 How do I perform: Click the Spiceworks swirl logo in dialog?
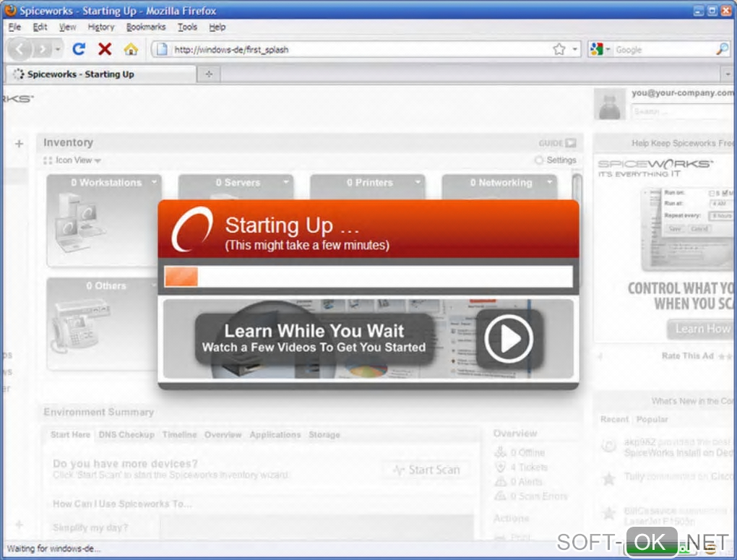point(191,229)
